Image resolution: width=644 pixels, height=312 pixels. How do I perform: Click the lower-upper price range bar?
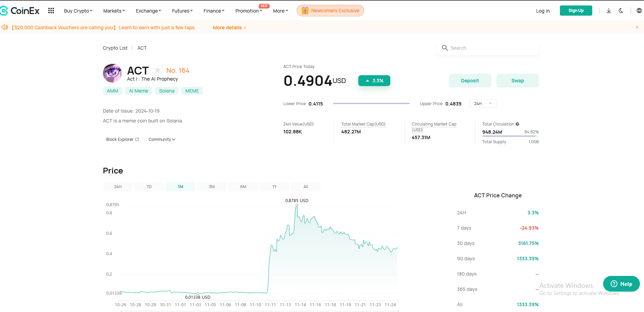(x=371, y=103)
